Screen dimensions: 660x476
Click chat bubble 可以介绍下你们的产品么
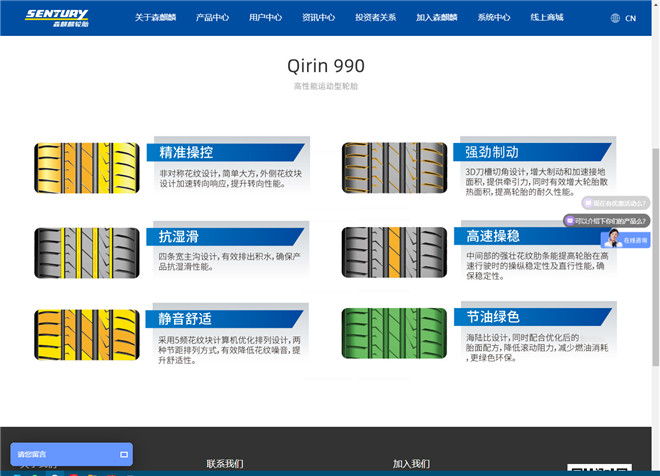(607, 221)
